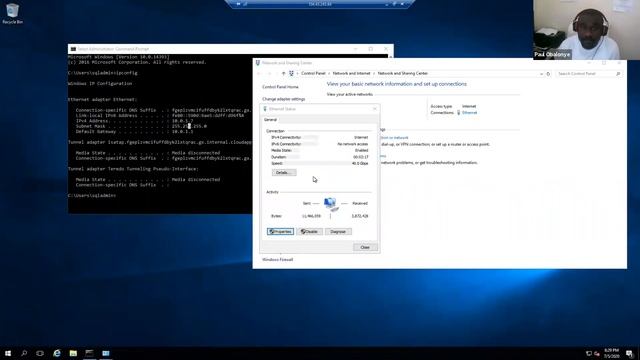Image resolution: width=640 pixels, height=360 pixels.
Task: Click 'Duration' row in Ethernet Status
Action: tap(320, 157)
